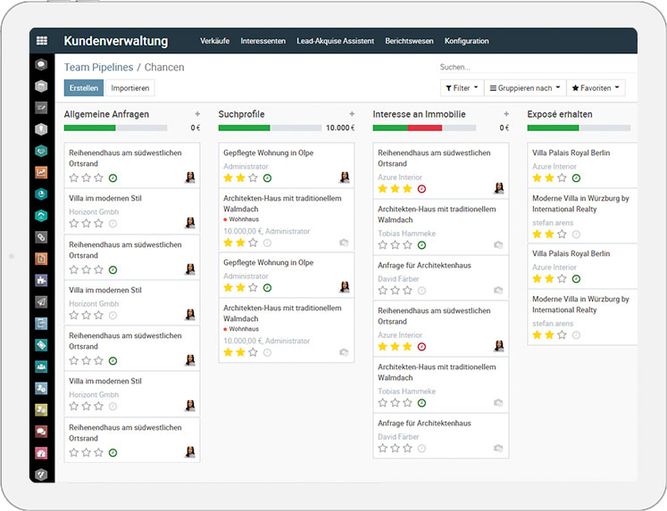Set third star on topmost Gepflegte Wohnung in Olpe card
Image resolution: width=667 pixels, height=511 pixels.
point(253,178)
